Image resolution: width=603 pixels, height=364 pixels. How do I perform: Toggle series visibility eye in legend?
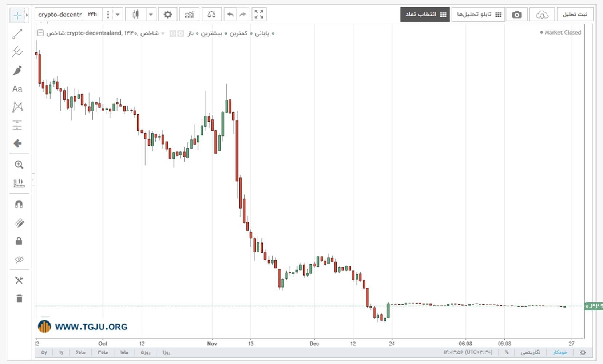tap(173, 33)
